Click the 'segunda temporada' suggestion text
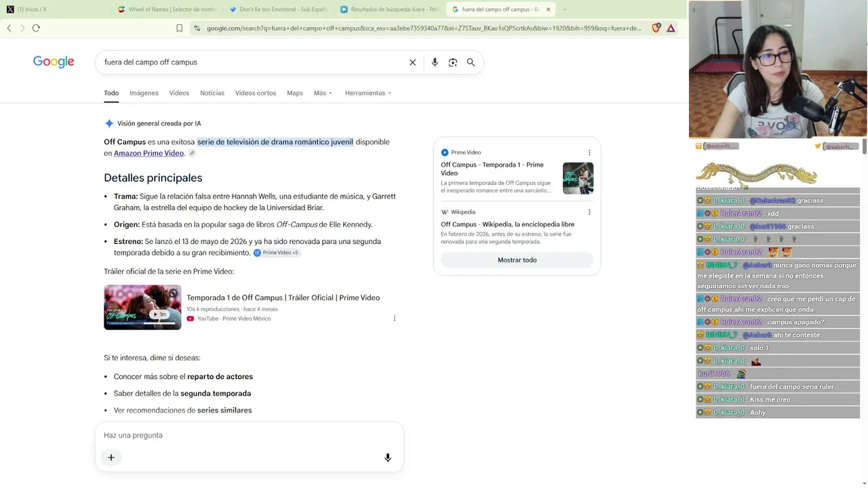The width and height of the screenshot is (868, 488). (216, 393)
